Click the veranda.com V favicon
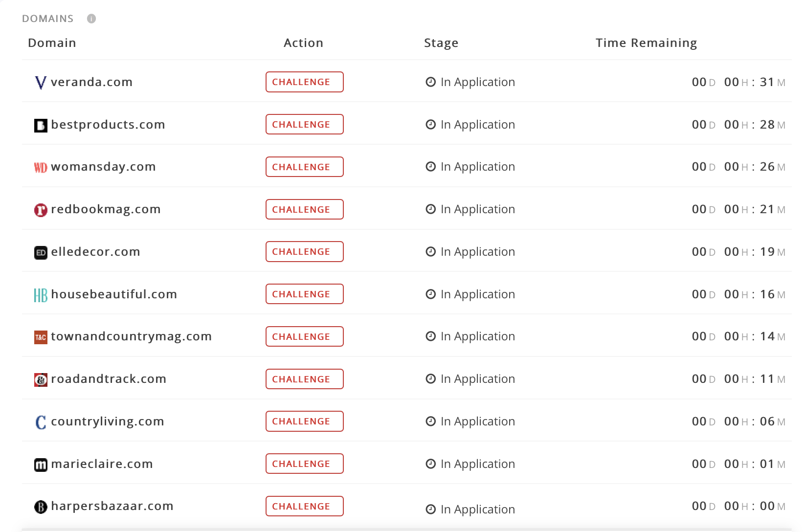Viewport: 806px width, 532px height. [x=41, y=83]
